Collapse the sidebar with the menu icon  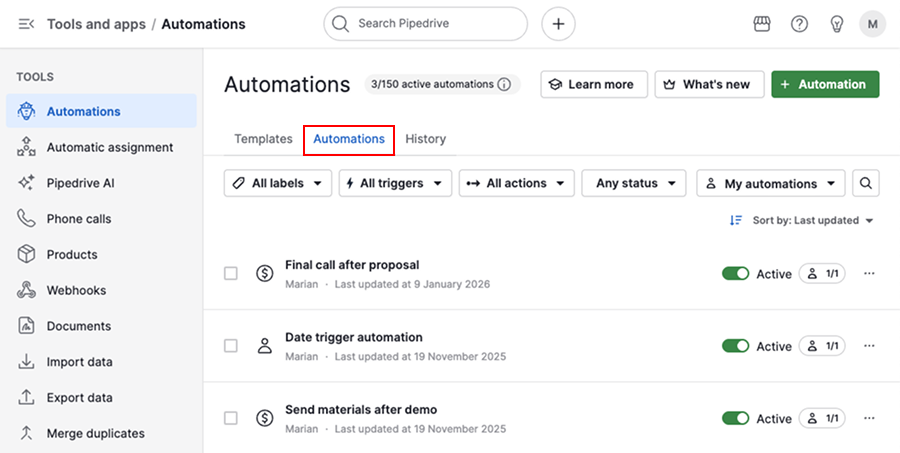point(27,24)
